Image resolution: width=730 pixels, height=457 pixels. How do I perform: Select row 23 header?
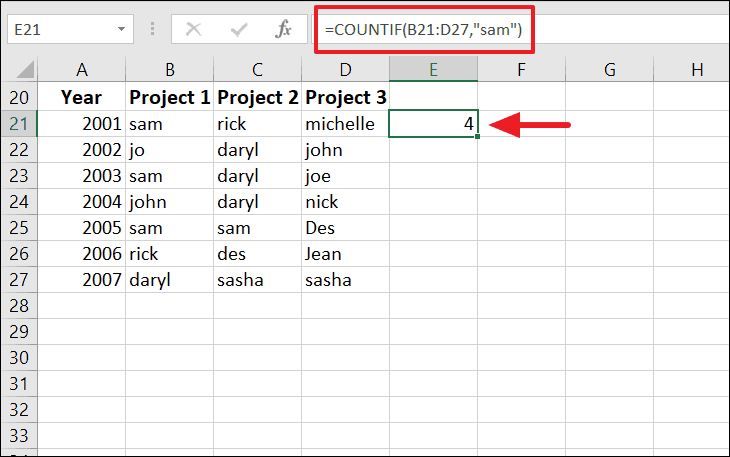click(19, 175)
